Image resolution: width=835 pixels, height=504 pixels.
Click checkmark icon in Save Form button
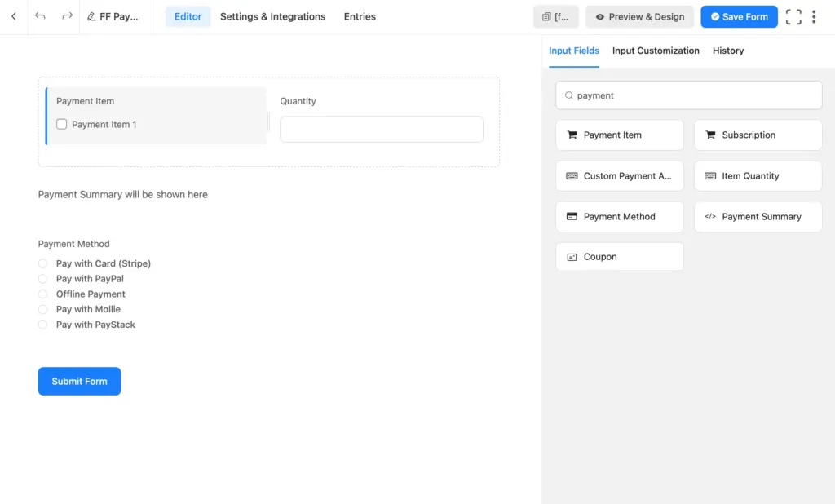point(715,16)
